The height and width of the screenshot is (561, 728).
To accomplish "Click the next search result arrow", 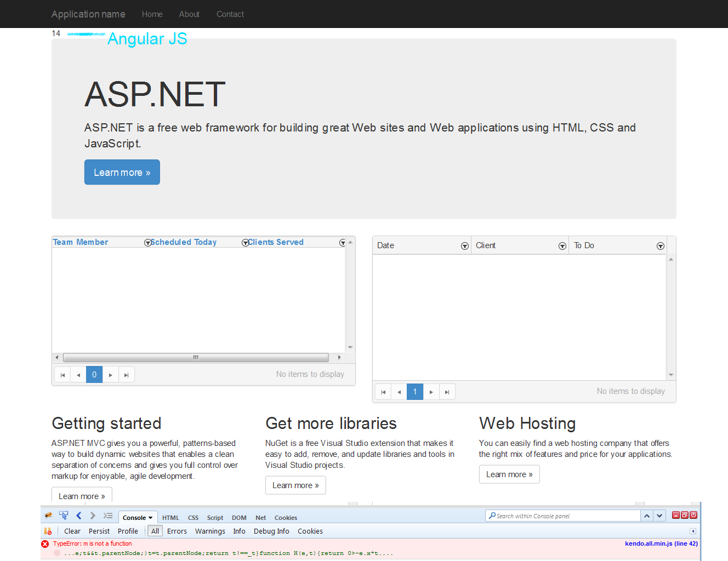I will coord(660,516).
